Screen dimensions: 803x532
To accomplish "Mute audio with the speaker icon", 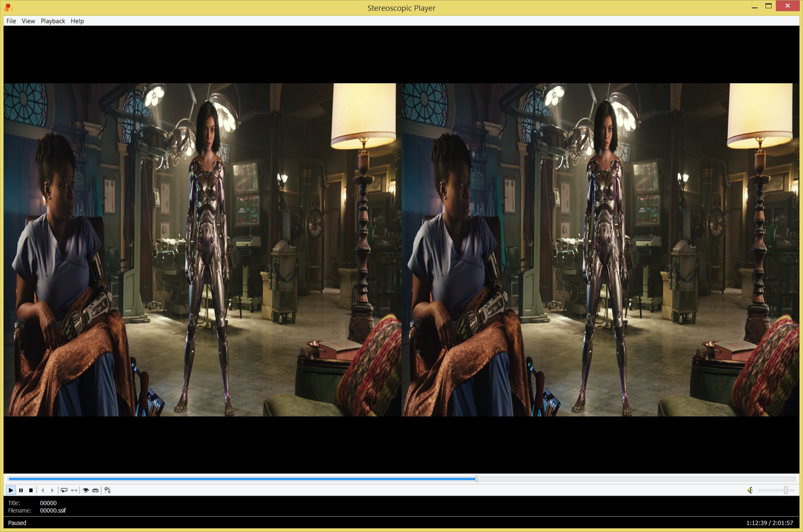I will click(x=750, y=490).
